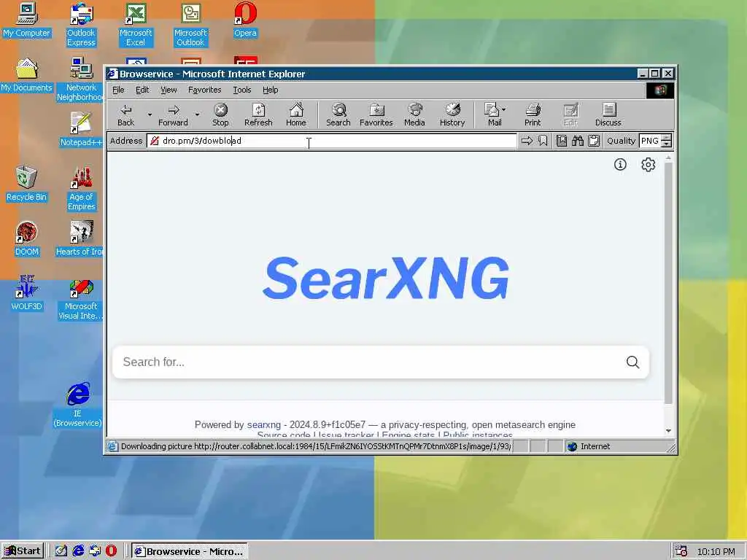Open the Favorites menu
The height and width of the screenshot is (560, 747).
[204, 90]
